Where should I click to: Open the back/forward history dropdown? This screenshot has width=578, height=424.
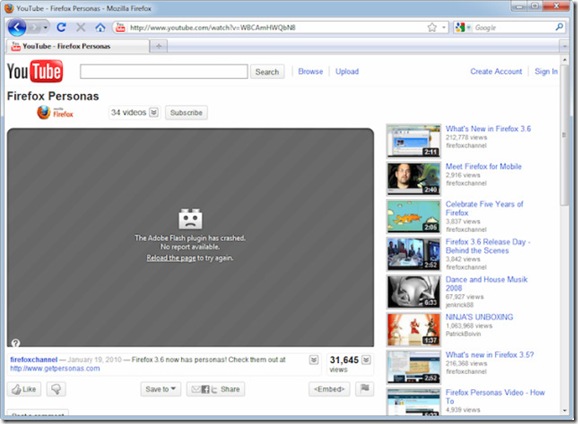click(45, 27)
